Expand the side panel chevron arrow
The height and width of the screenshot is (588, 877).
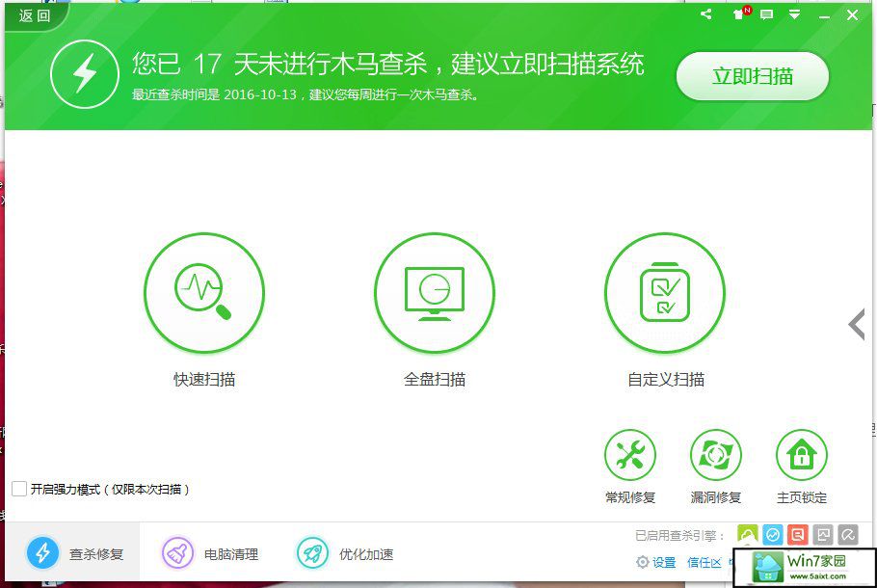tap(857, 324)
